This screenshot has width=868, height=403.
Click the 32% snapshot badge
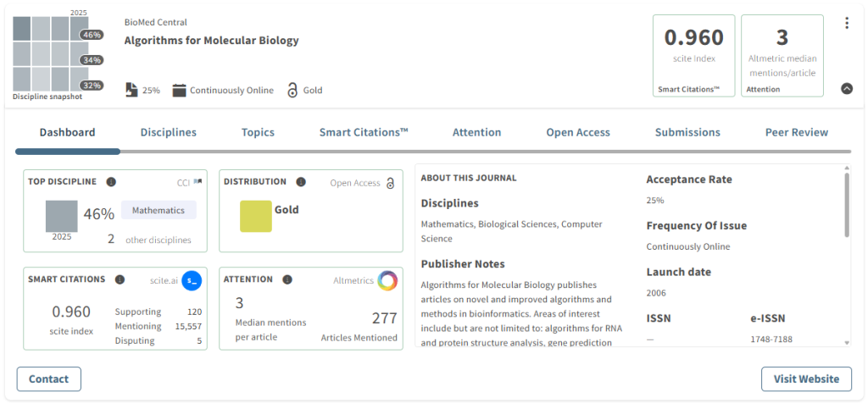92,86
